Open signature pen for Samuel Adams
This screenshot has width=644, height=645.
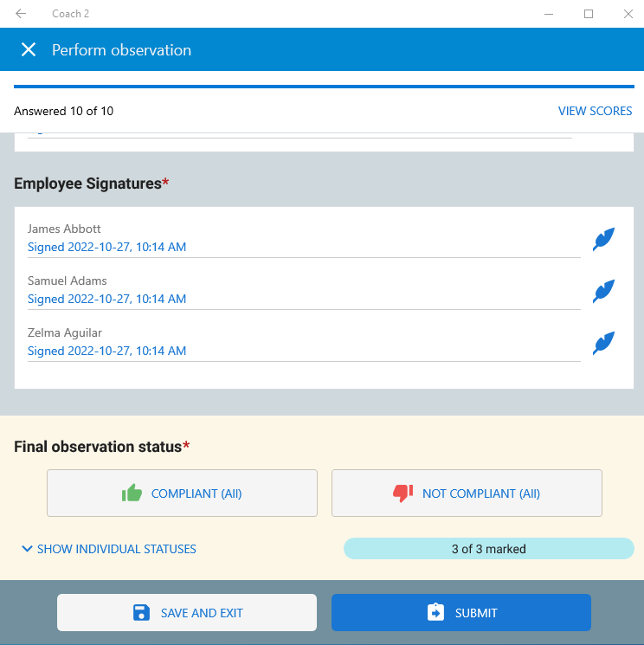point(603,291)
